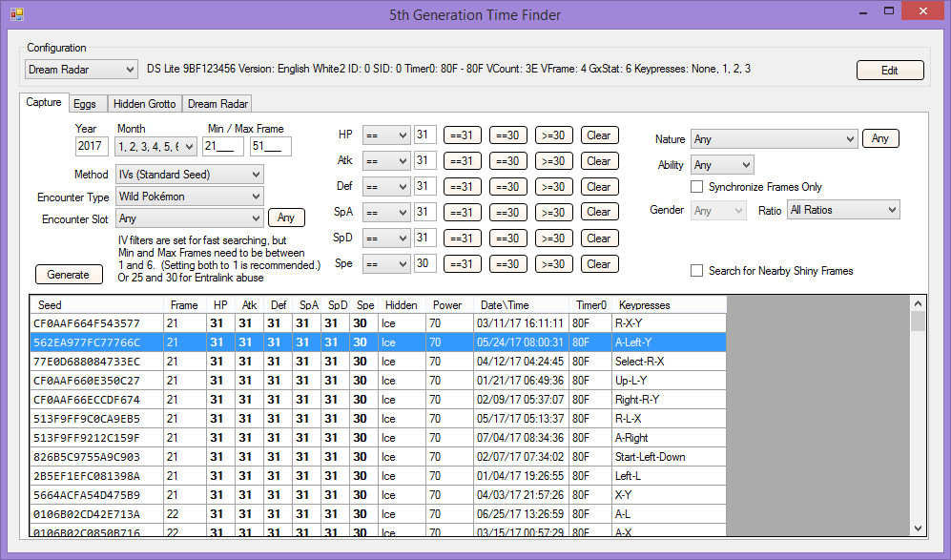Expand the Encounter Slot dropdown
Viewport: 951px width, 560px height.
190,218
